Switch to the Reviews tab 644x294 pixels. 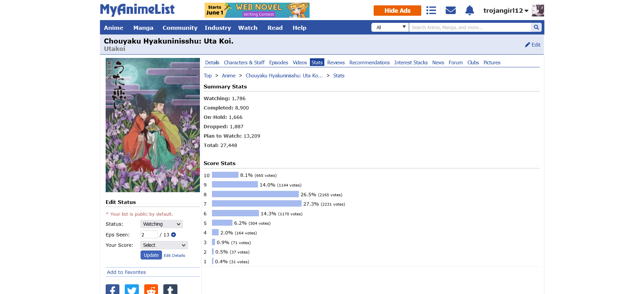pos(336,63)
